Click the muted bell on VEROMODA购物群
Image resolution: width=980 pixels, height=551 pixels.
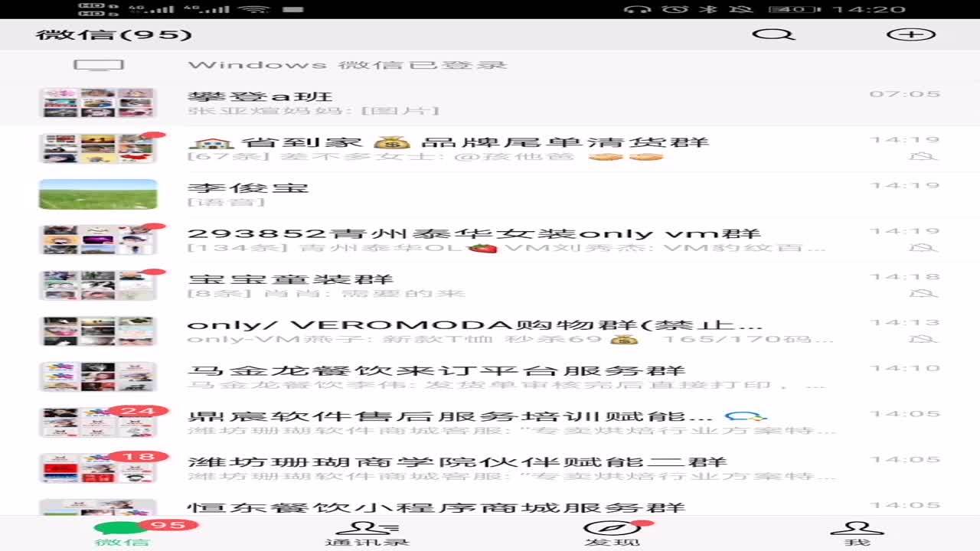click(x=924, y=339)
